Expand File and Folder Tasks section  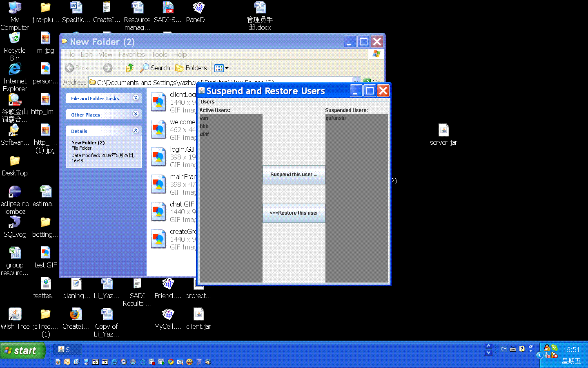136,98
